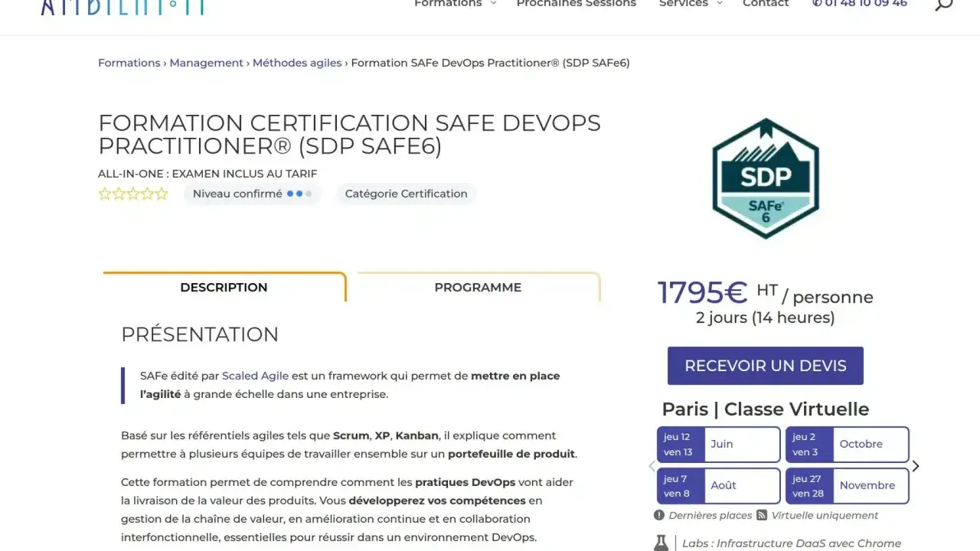Open the search magnifier icon
The width and height of the screenshot is (980, 551).
943,3
